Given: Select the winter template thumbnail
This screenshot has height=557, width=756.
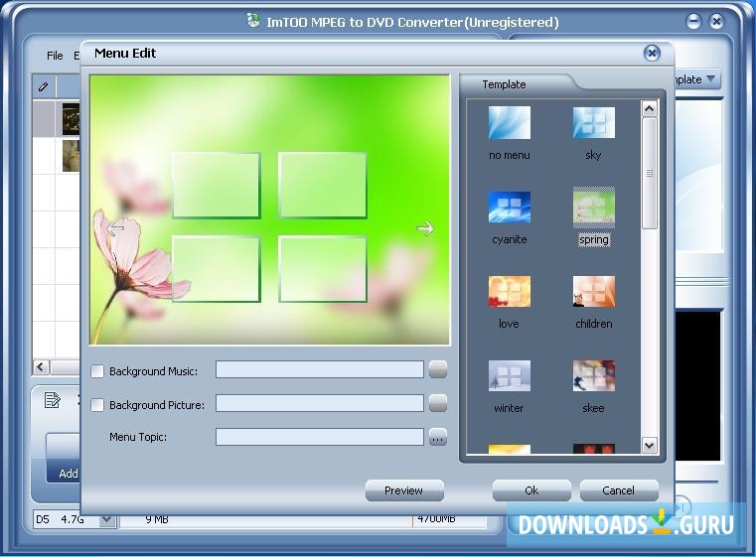Looking at the screenshot, I should [510, 376].
